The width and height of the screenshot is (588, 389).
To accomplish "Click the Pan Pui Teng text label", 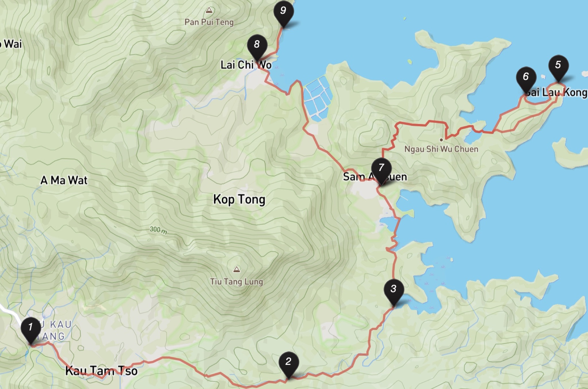I will pyautogui.click(x=209, y=22).
